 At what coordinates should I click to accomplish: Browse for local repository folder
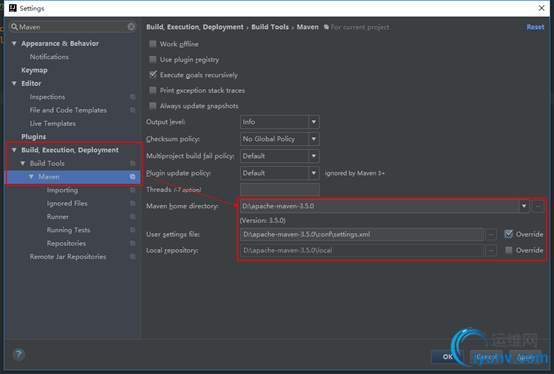pos(491,250)
